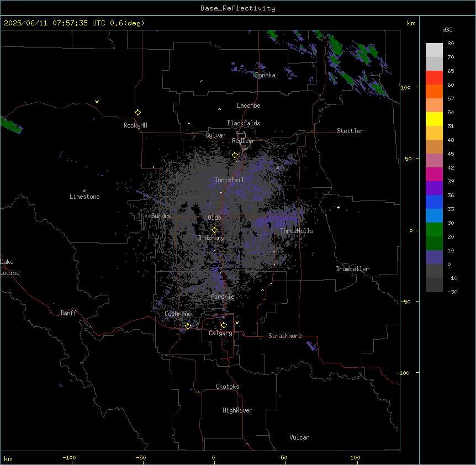Screen dimensions: 476x465
Task: Click the Limestone label
Action: click(x=84, y=197)
